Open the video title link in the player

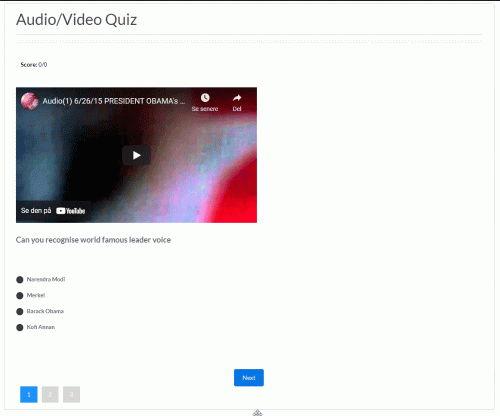tap(113, 101)
